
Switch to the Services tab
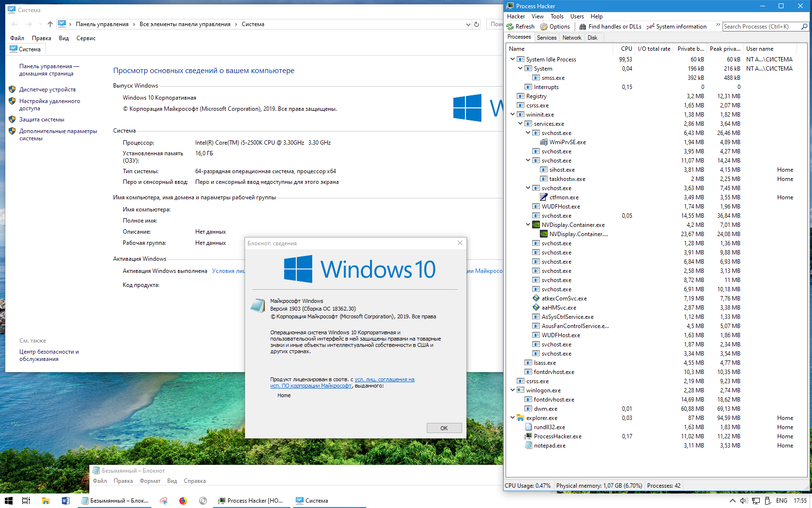click(x=547, y=38)
